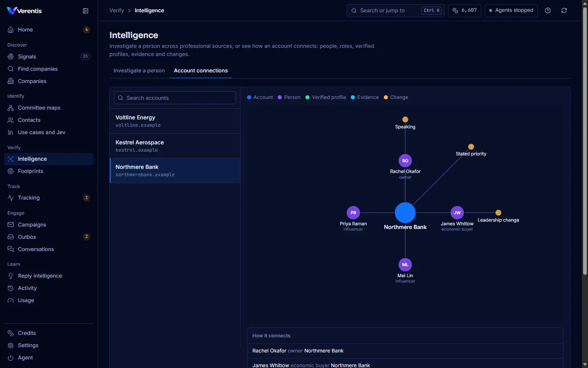Click the Leadership change node

pos(498,213)
